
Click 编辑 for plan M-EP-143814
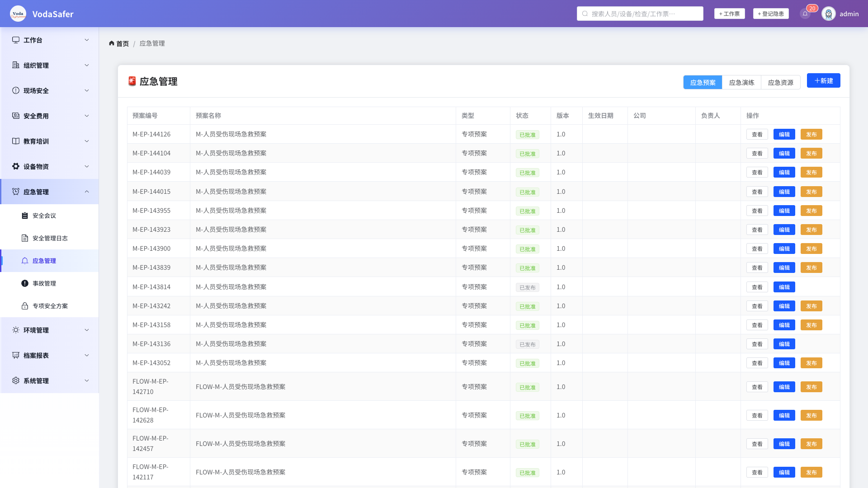(x=784, y=287)
